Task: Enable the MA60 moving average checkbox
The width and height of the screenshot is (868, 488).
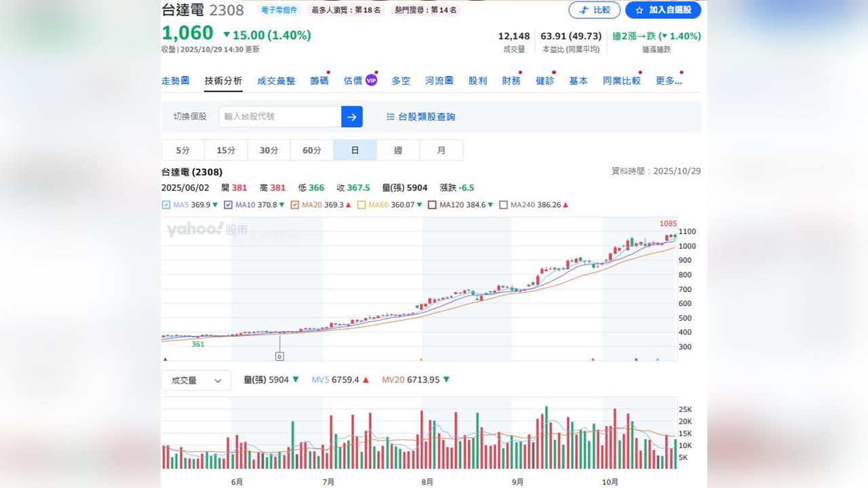Action: click(x=362, y=204)
